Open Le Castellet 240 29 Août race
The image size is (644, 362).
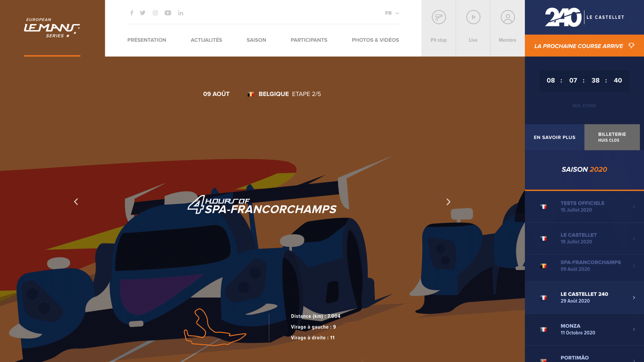(584, 297)
